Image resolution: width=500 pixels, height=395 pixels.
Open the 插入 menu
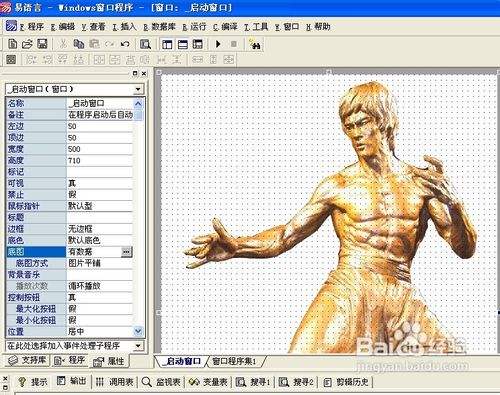tap(124, 27)
